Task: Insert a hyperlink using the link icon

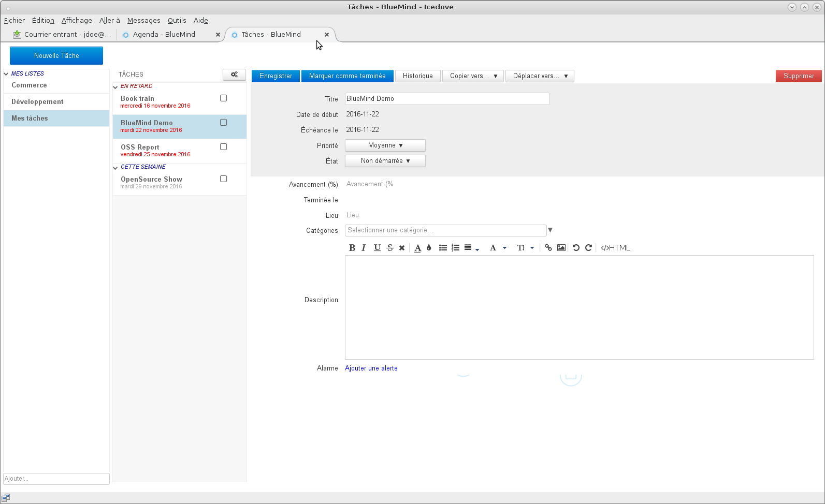Action: click(x=548, y=248)
